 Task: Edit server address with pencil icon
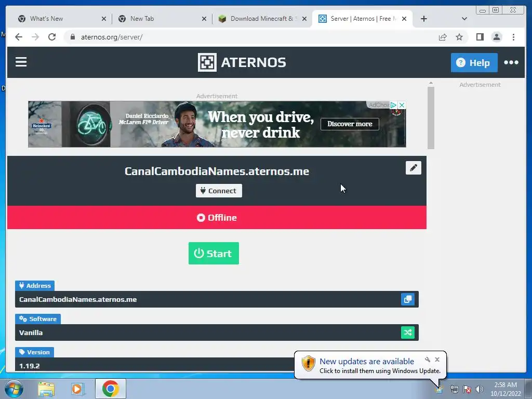click(413, 168)
